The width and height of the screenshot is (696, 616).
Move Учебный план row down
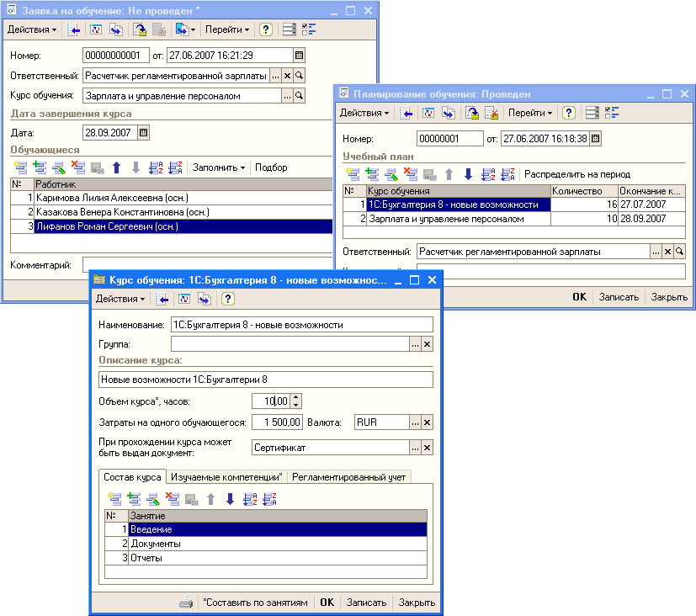(468, 174)
